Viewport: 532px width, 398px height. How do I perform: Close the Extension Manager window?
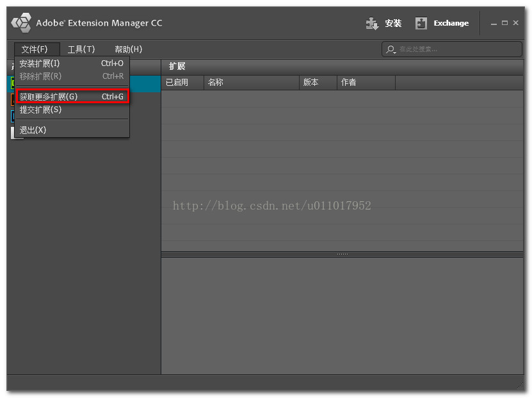pos(516,23)
